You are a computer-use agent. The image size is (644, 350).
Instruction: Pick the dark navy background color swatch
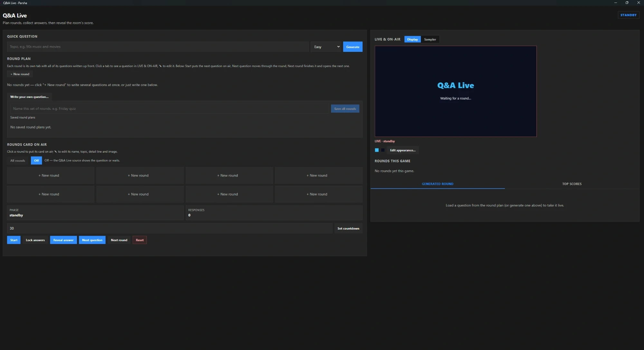click(383, 150)
